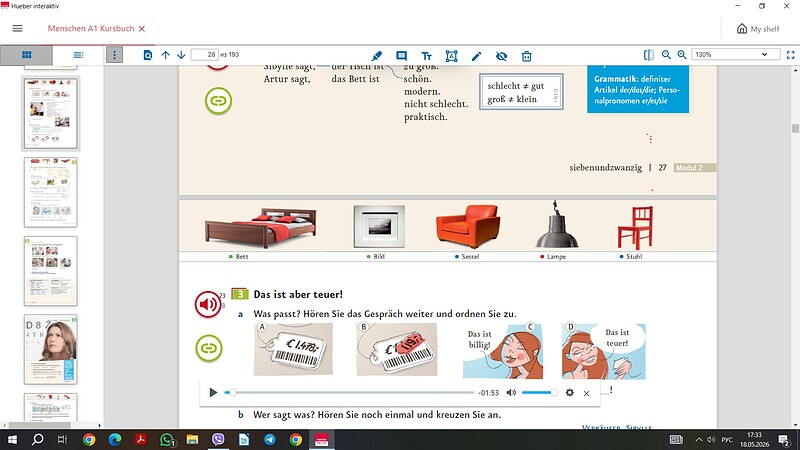This screenshot has width=800, height=450.
Task: Click 'Das ist billig!' picture C
Action: click(x=503, y=351)
